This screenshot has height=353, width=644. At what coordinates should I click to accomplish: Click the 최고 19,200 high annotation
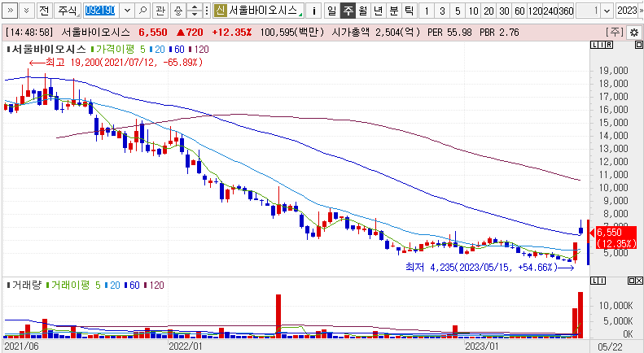[x=116, y=63]
